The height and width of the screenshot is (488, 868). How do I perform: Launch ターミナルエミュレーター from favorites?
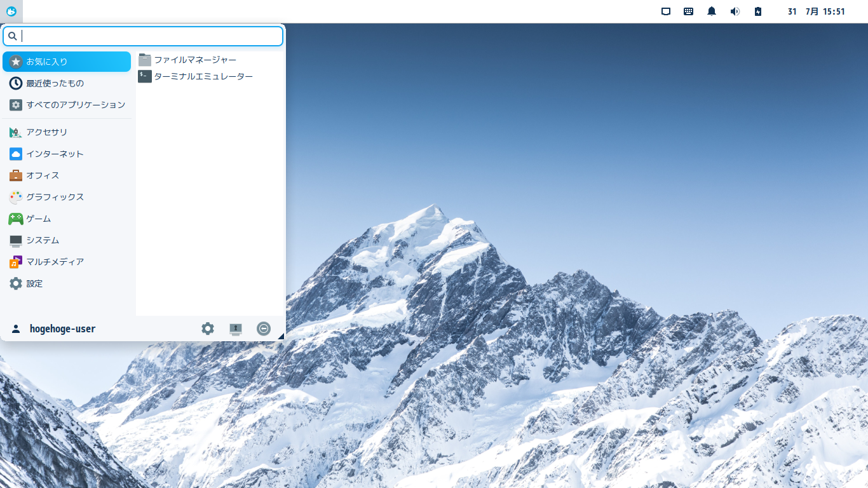[210, 76]
